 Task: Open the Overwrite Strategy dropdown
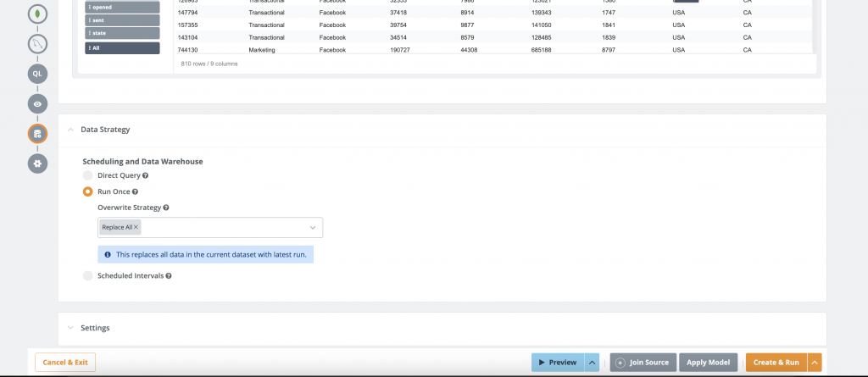210,228
